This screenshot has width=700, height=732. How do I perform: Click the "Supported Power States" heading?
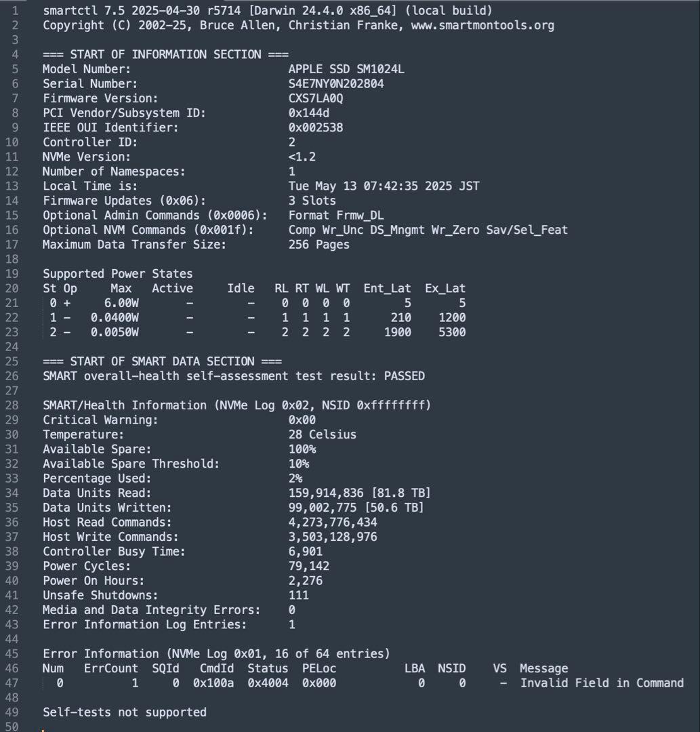[x=117, y=274]
